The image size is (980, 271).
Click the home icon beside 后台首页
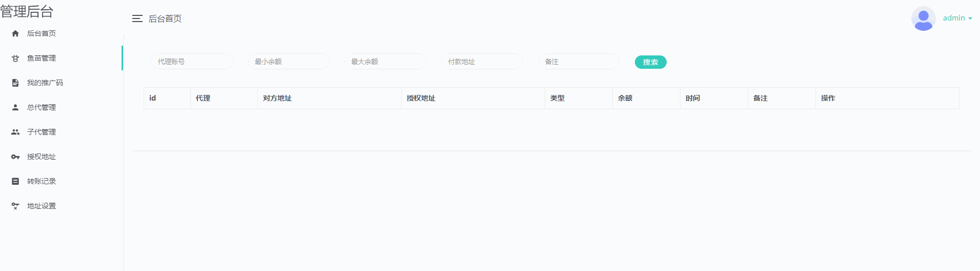[x=15, y=33]
